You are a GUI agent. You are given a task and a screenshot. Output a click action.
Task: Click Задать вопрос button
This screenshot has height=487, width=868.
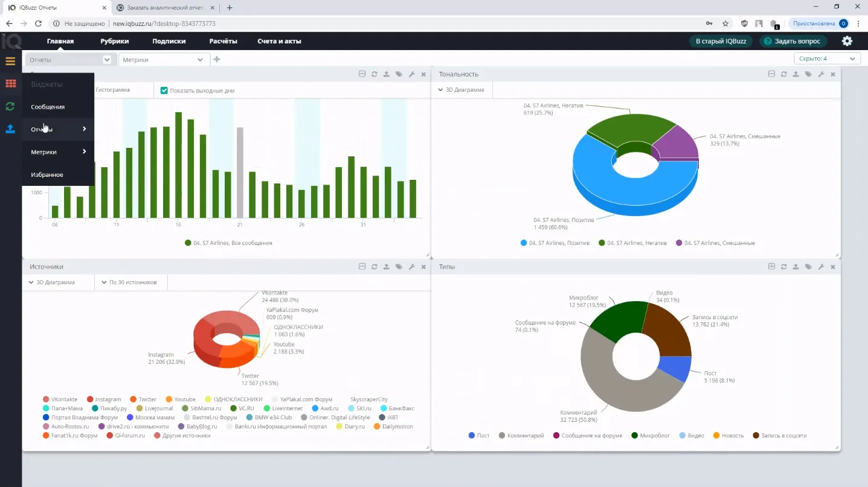coord(792,41)
